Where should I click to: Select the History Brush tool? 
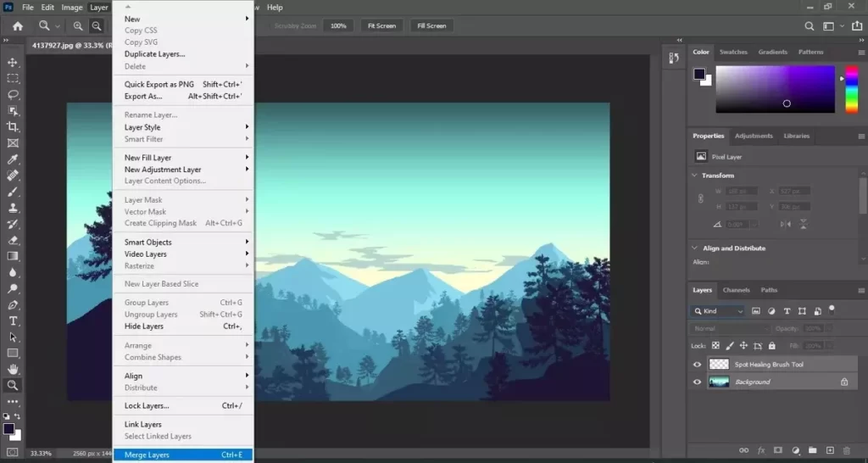tap(13, 224)
